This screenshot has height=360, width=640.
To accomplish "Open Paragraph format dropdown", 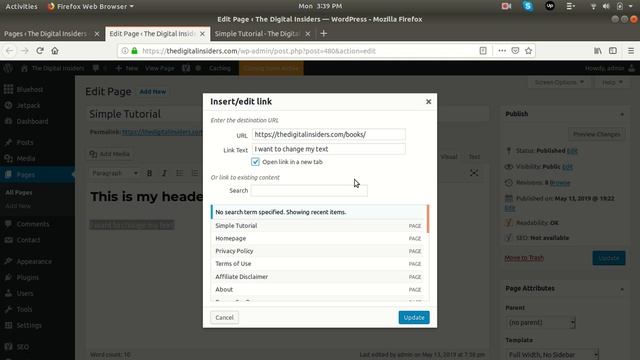I will (115, 173).
